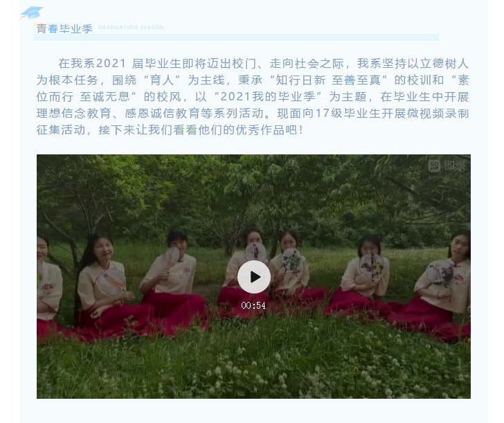The image size is (504, 423).
Task: Click the GRADUATION SEASON subtitle text
Action: (131, 27)
